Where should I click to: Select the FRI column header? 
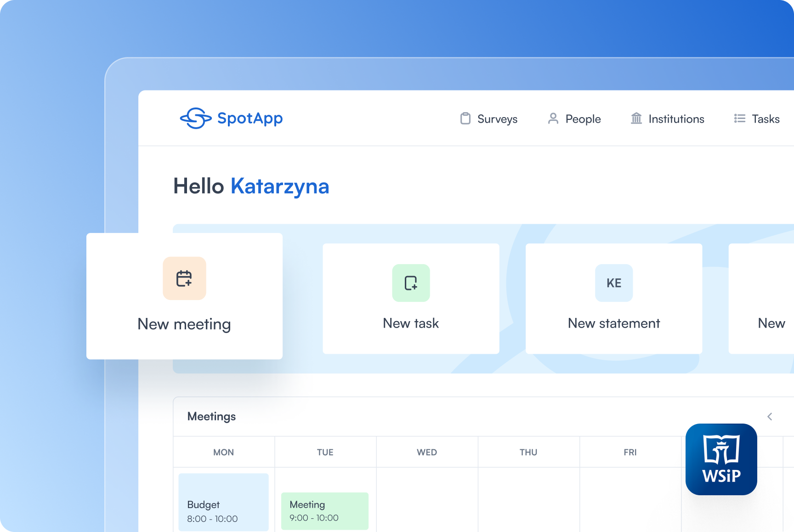coord(630,452)
